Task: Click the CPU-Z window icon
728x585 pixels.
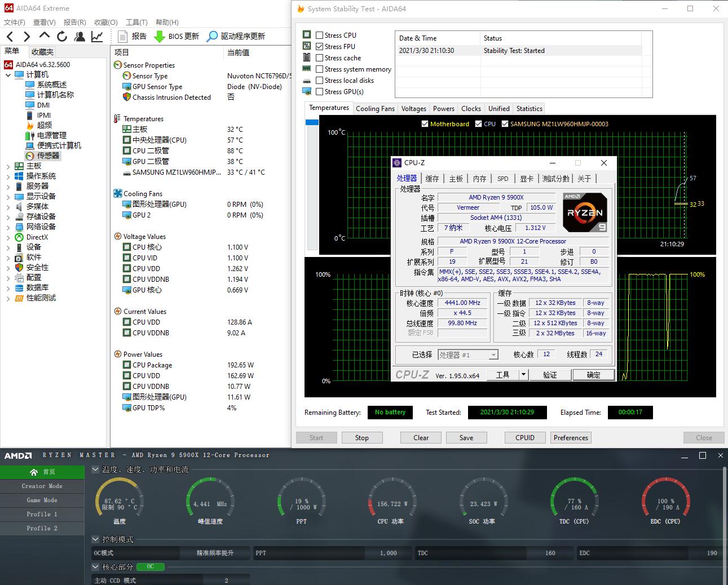Action: click(398, 163)
